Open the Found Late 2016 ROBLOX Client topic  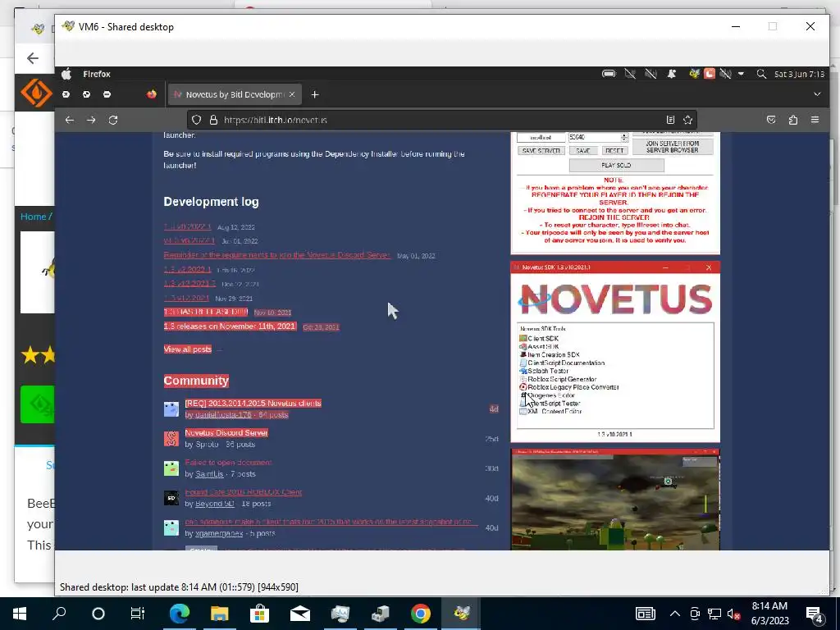click(x=243, y=492)
